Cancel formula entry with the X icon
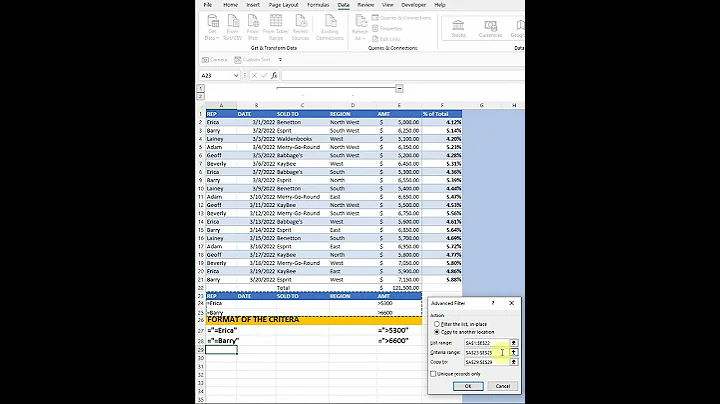 coord(254,75)
